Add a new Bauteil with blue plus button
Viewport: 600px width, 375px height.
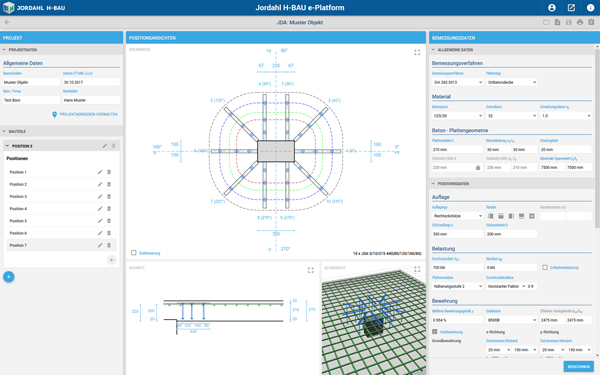(x=9, y=277)
